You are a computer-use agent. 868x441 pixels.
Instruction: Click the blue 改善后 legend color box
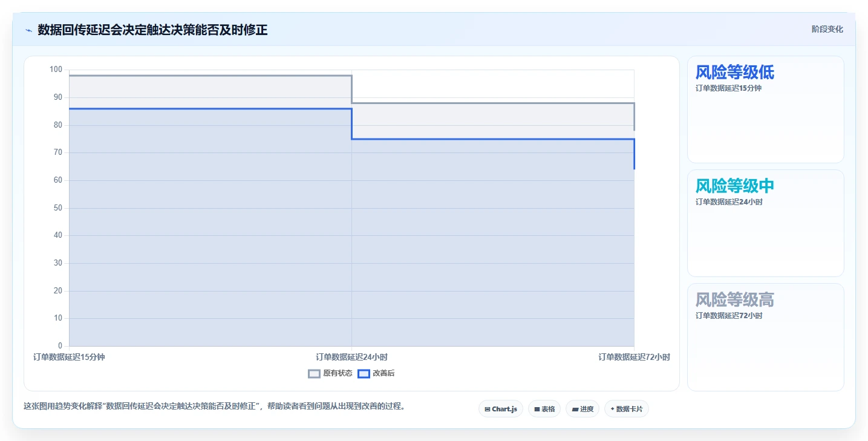pyautogui.click(x=364, y=373)
